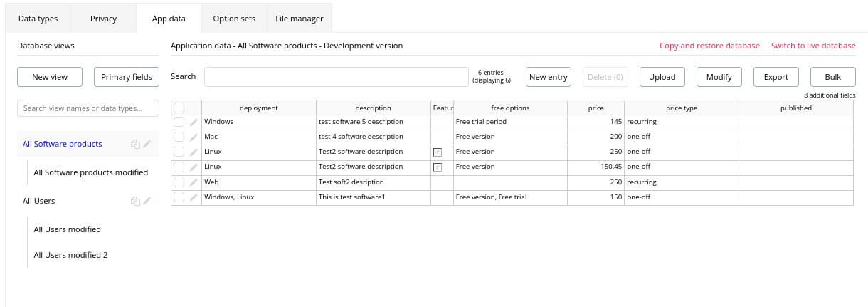Image resolution: width=868 pixels, height=307 pixels.
Task: Click Switch to live database link
Action: coord(813,46)
